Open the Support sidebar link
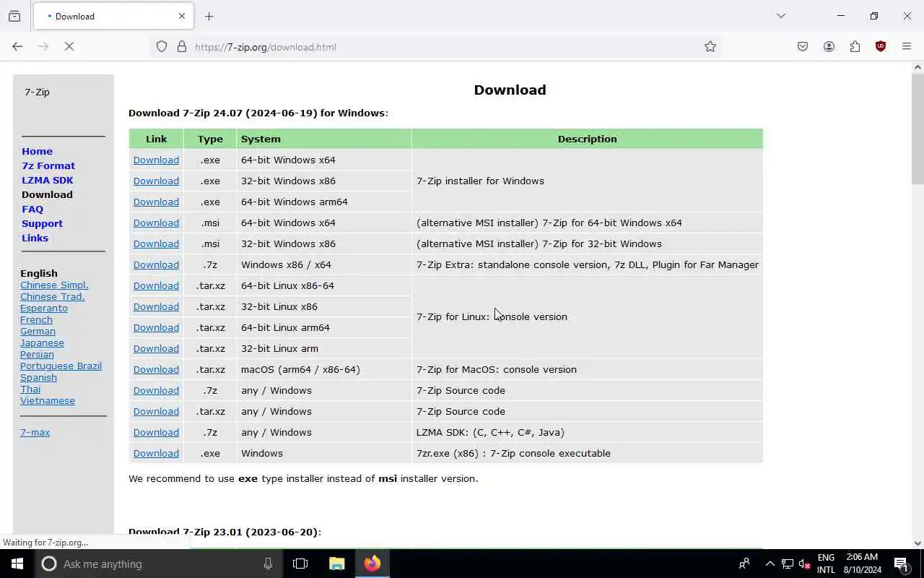Viewport: 924px width, 578px height. click(x=42, y=223)
